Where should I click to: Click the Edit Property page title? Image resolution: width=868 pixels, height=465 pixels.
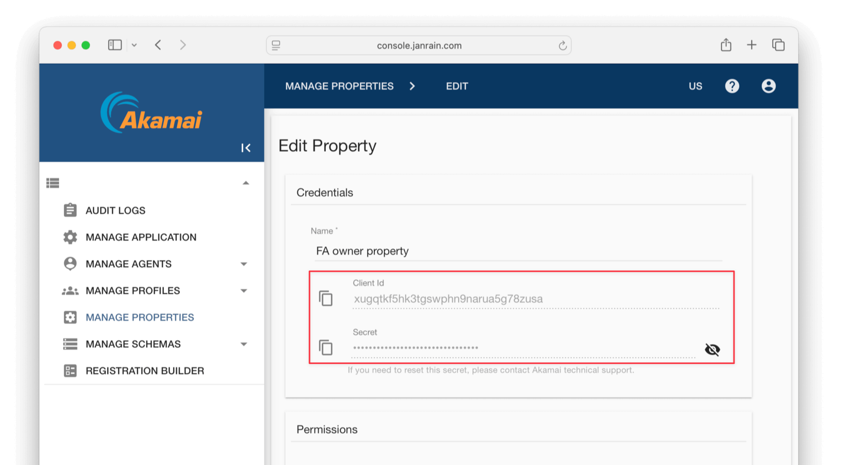327,146
